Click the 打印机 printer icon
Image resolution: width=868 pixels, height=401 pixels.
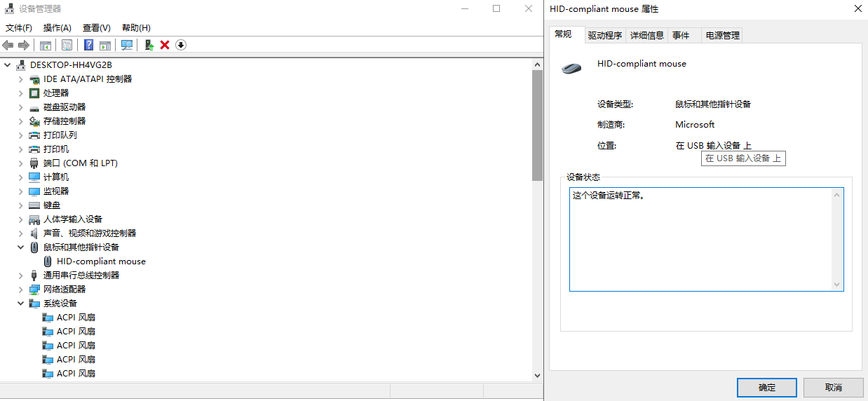pyautogui.click(x=34, y=149)
